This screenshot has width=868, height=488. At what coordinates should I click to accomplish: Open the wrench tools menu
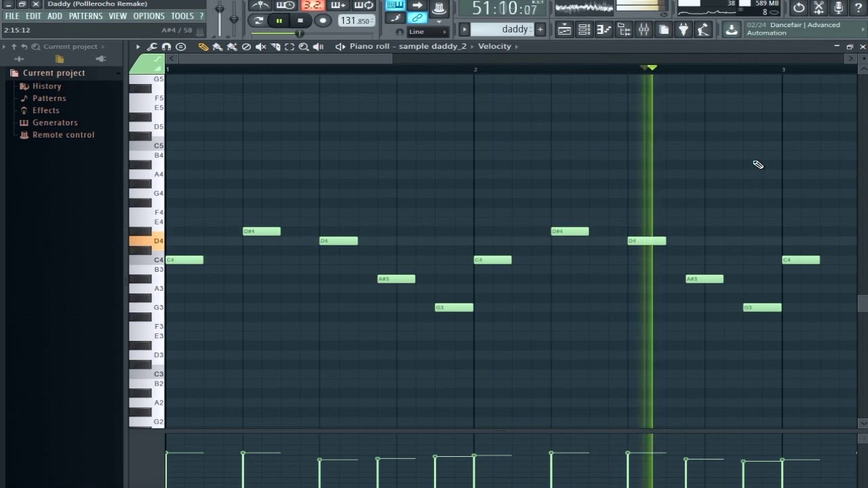(x=152, y=47)
